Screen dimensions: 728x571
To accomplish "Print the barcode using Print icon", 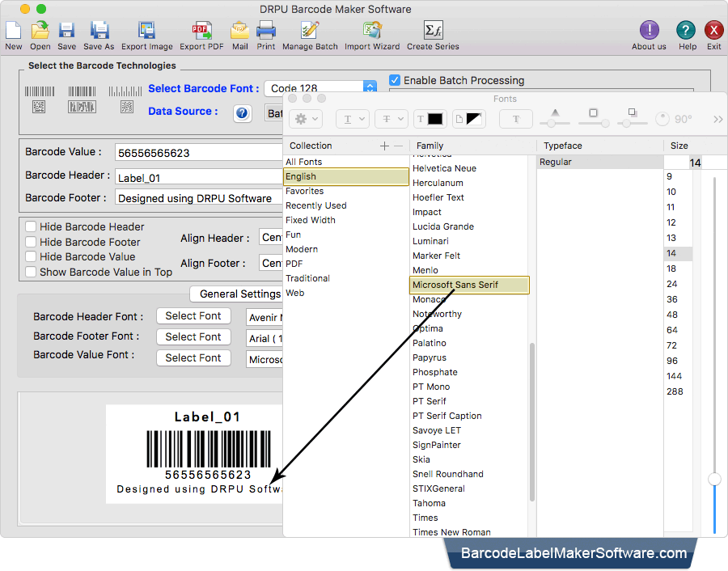I will (x=266, y=31).
